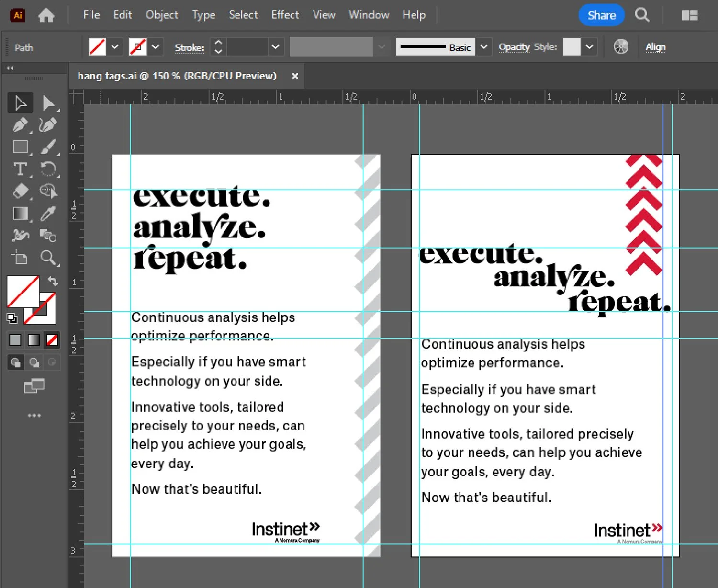Pick the Type tool
Viewport: 718px width, 588px height.
click(x=20, y=169)
